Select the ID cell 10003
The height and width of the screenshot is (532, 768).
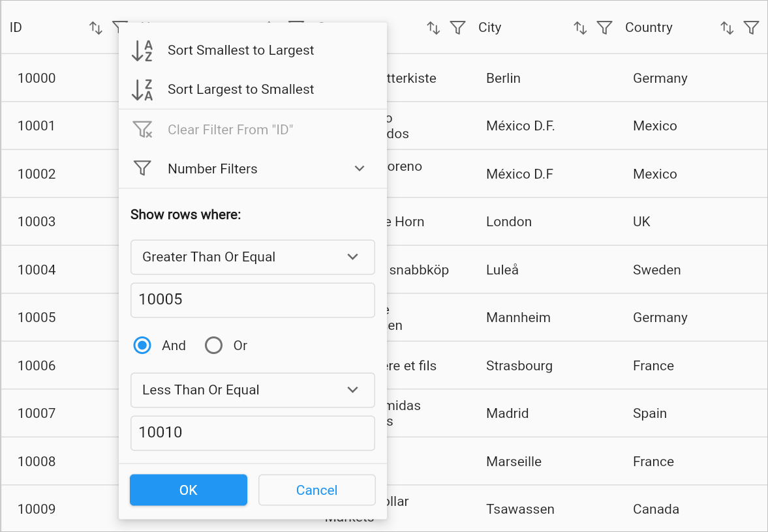coord(37,222)
